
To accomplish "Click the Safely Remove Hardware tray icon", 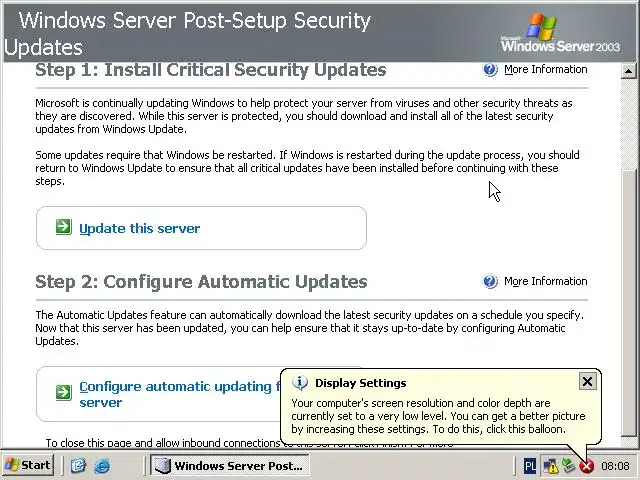I will click(569, 465).
